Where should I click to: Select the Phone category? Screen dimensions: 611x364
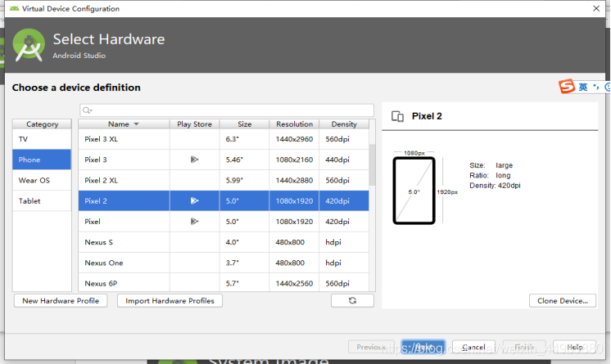coord(42,160)
